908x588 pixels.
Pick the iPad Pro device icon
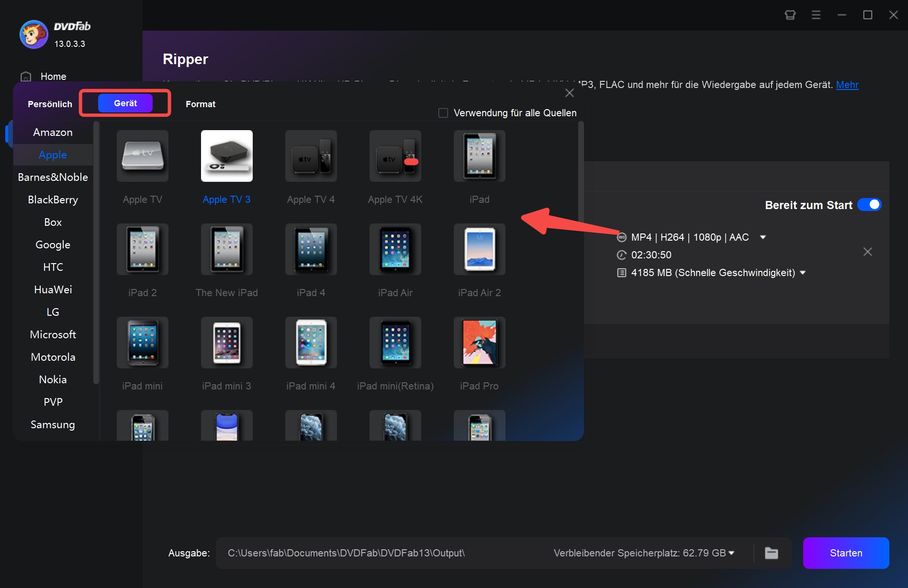tap(479, 343)
